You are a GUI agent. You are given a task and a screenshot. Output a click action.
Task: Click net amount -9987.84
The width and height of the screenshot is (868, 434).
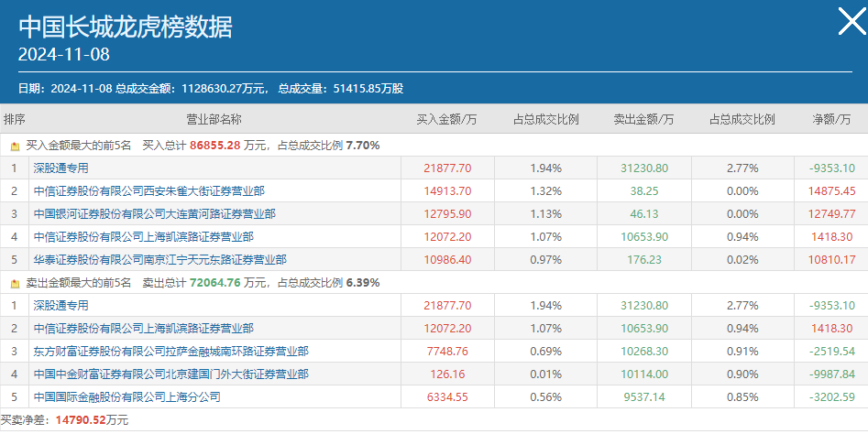(832, 374)
